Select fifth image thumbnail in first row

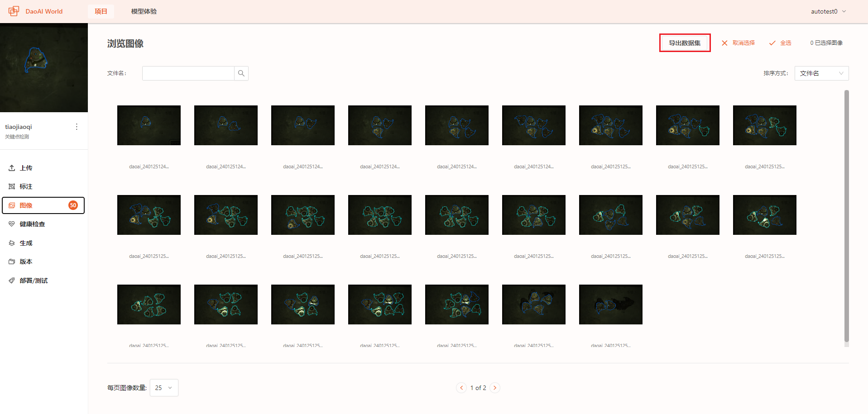[x=457, y=125]
